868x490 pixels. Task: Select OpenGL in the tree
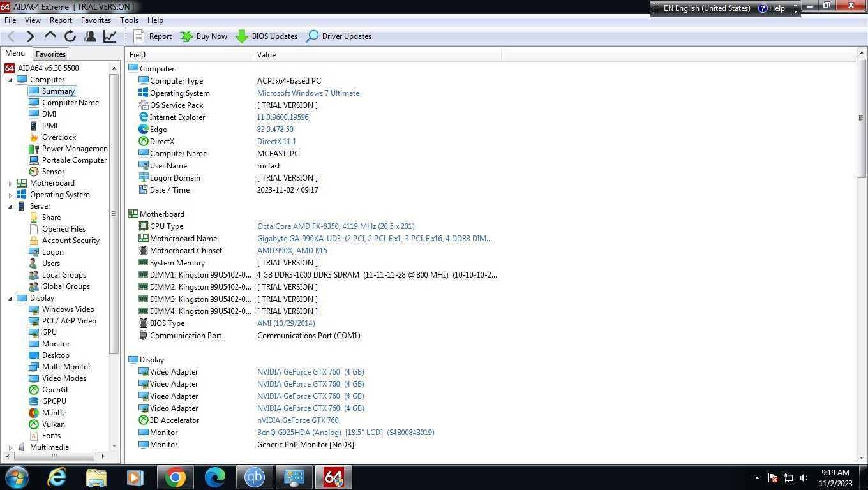point(56,390)
